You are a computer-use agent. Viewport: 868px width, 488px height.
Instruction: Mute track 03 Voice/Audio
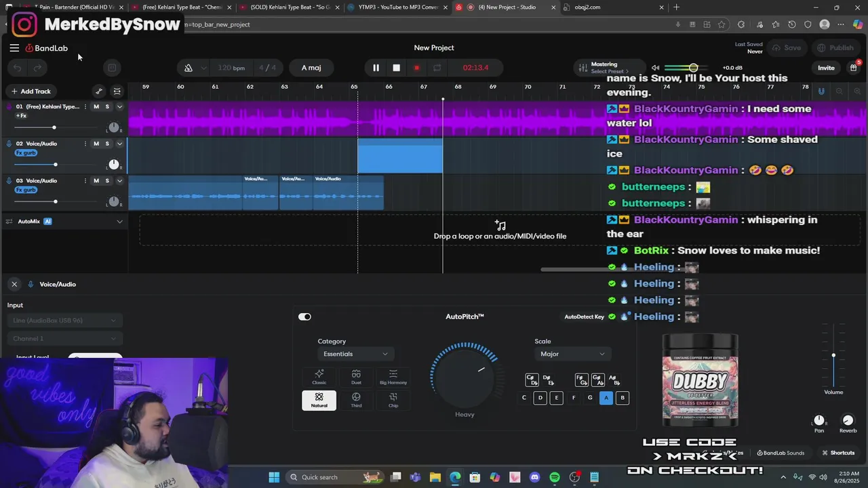tap(96, 181)
